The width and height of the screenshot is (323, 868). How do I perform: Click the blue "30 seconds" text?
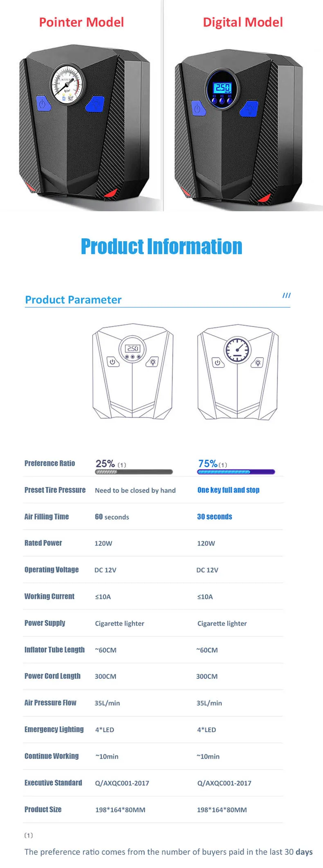tap(214, 517)
